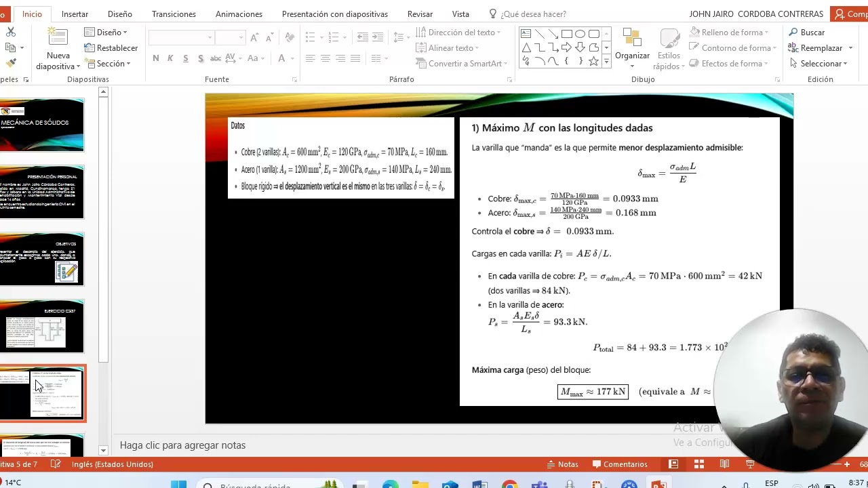The width and height of the screenshot is (868, 488).
Task: Switch to Reading view icon
Action: 724,464
